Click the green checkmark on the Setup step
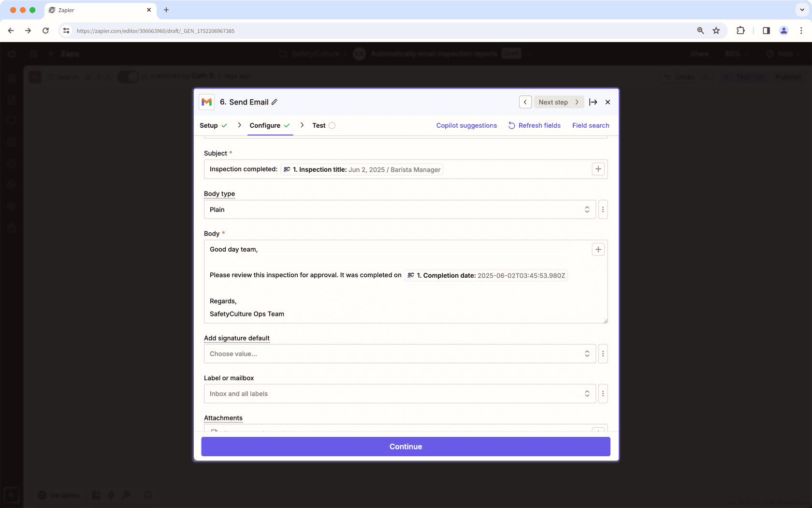The image size is (812, 508). coord(225,125)
